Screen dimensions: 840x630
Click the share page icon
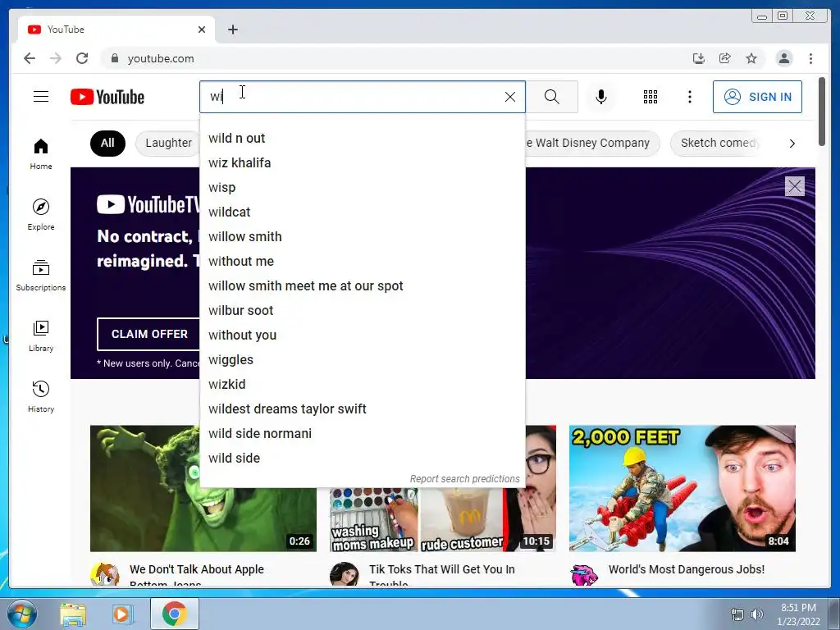click(725, 58)
